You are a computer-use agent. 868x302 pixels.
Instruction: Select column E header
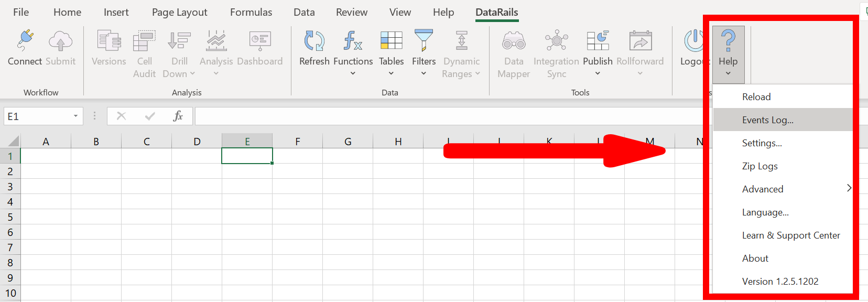coord(247,141)
